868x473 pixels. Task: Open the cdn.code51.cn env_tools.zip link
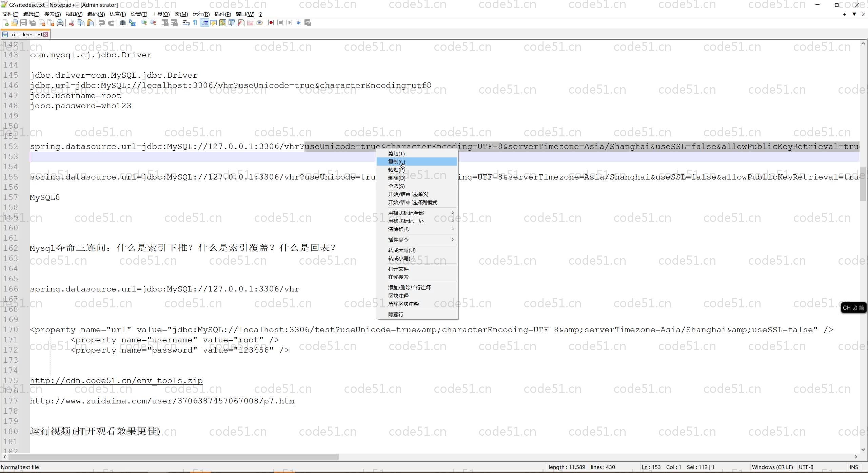tap(116, 380)
